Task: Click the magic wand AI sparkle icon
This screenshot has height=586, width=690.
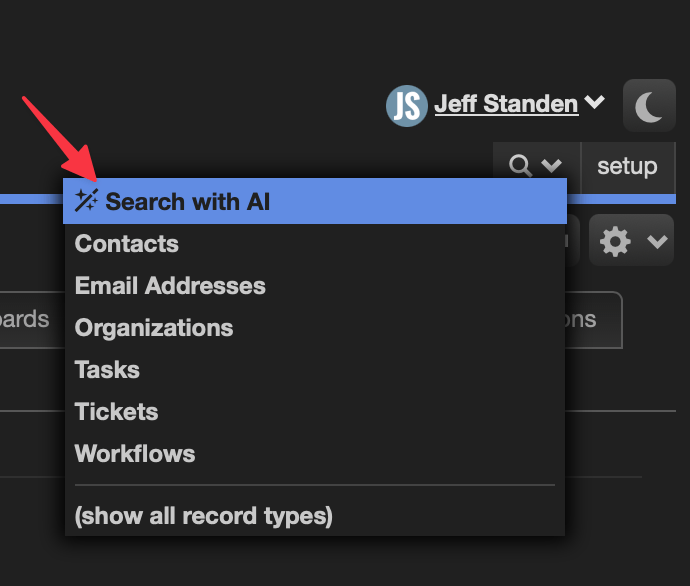Action: pos(86,201)
